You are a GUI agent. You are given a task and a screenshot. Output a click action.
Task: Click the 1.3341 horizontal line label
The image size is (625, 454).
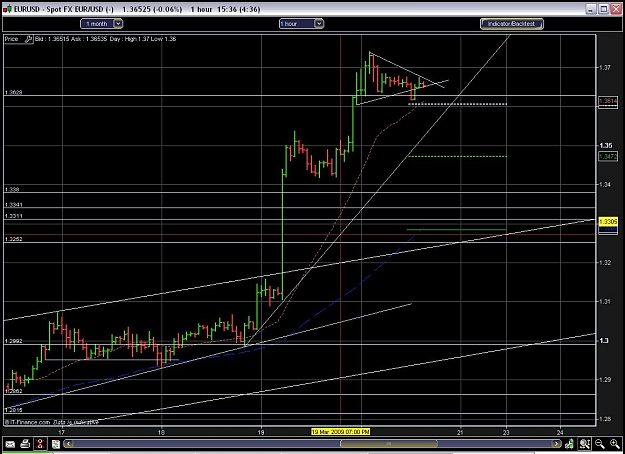click(14, 205)
